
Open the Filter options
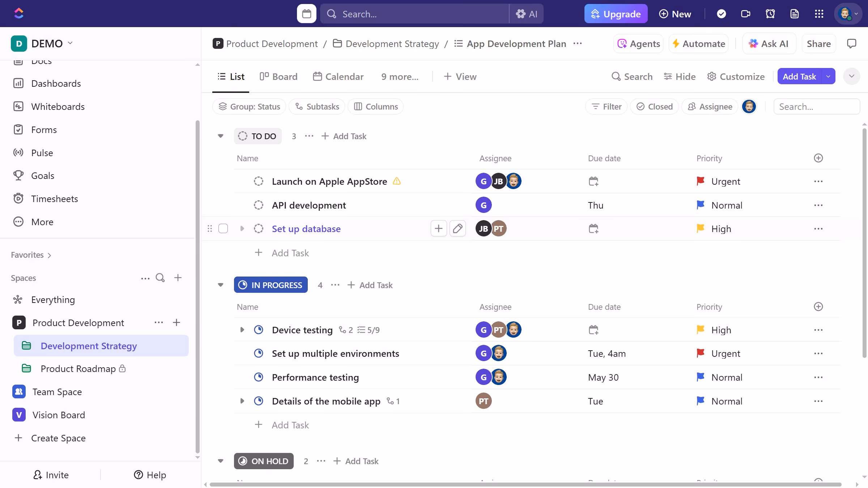(606, 107)
